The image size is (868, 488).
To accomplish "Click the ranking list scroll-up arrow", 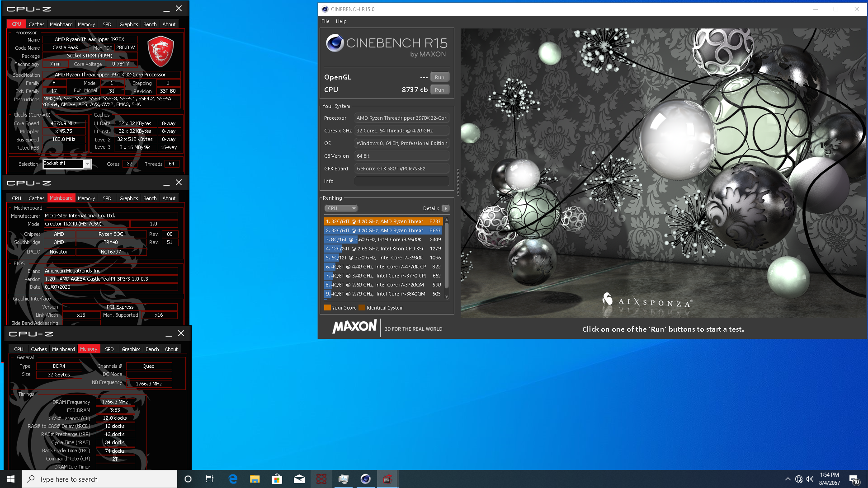I will coord(447,220).
